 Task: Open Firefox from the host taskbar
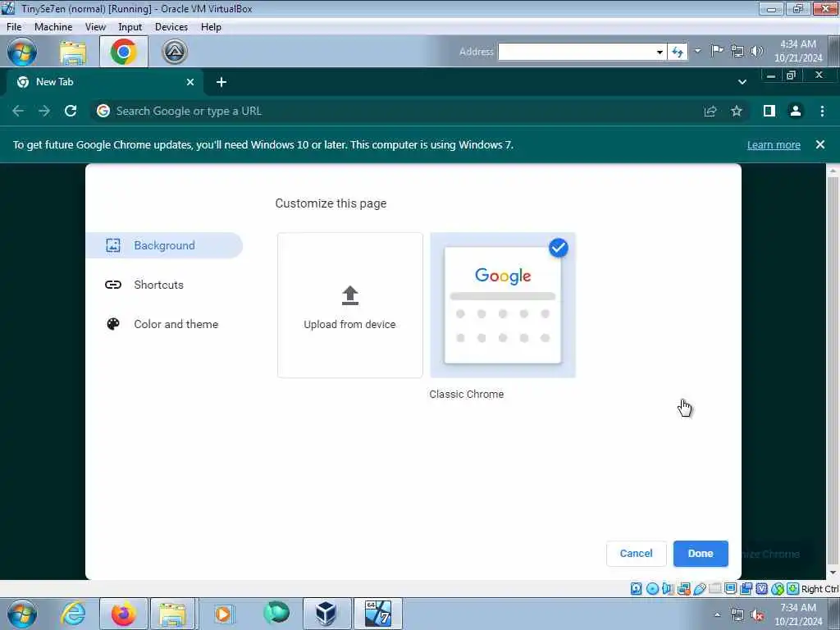[x=123, y=614]
